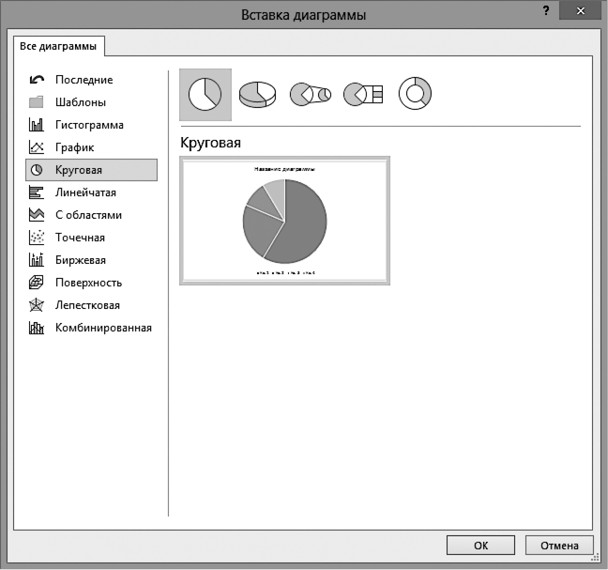The width and height of the screenshot is (608, 570).
Task: Pick the pie of pie chart subtype
Action: tap(310, 94)
